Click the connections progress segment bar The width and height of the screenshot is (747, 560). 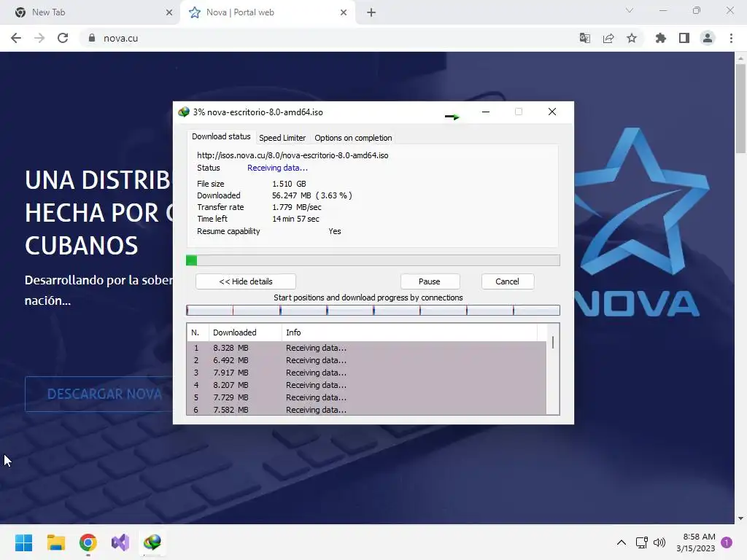373,311
